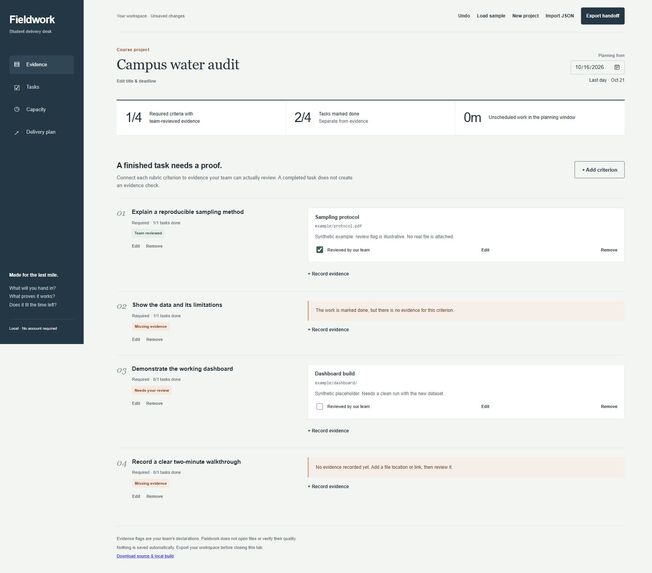The height and width of the screenshot is (573, 652).
Task: Edit criterion 02 data and limitations
Action: click(136, 339)
